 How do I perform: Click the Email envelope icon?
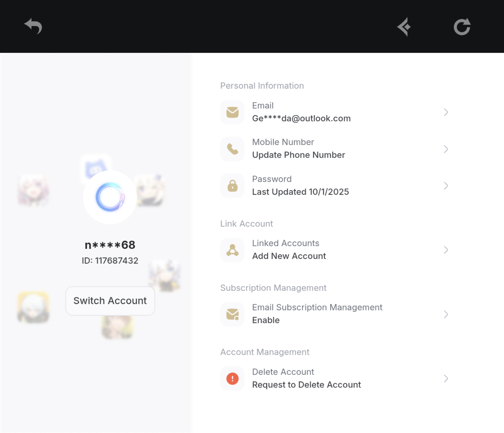point(232,112)
